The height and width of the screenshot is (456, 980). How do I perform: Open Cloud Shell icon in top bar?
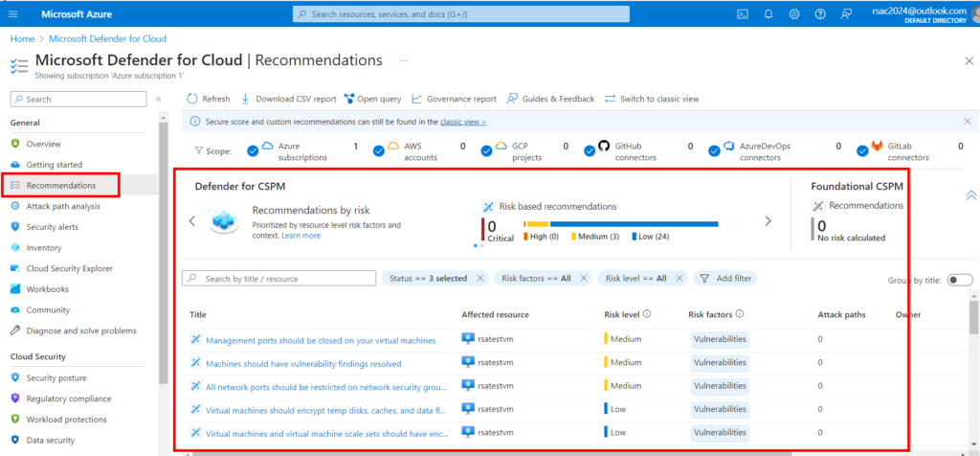(743, 13)
